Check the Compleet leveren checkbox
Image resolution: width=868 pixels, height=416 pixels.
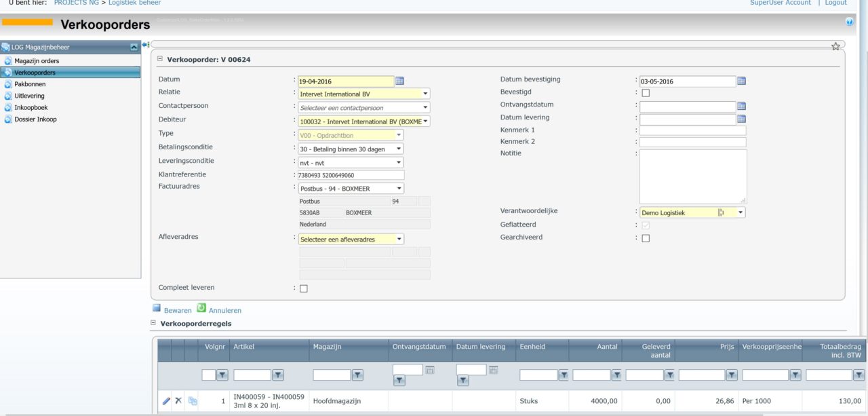[x=302, y=288]
